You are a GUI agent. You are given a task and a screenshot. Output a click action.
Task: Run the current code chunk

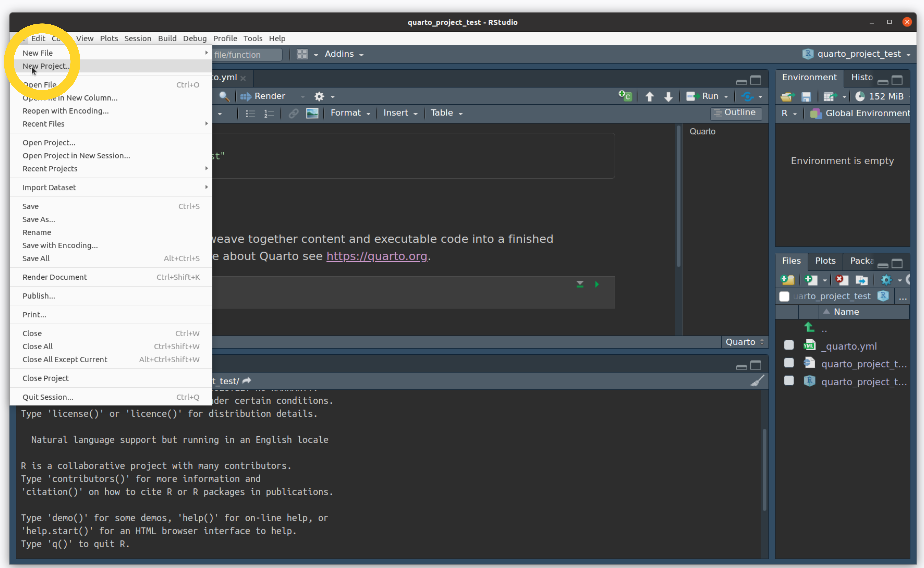[x=597, y=284]
